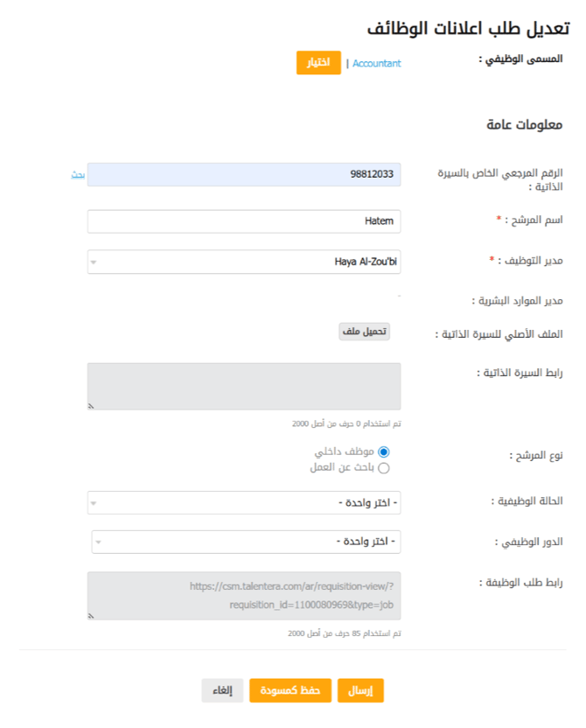Open the Haya Al-Zou'bi hiring manager dropdown
586x728 pixels.
244,262
